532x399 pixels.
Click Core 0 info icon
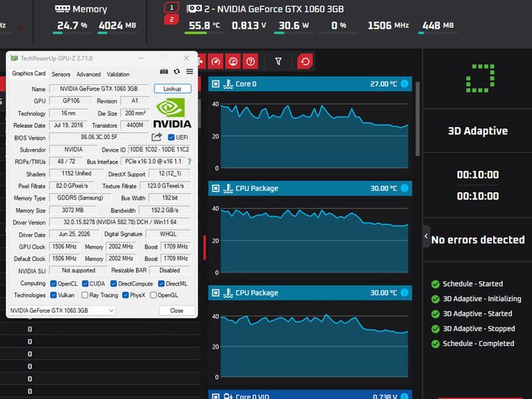tap(404, 84)
